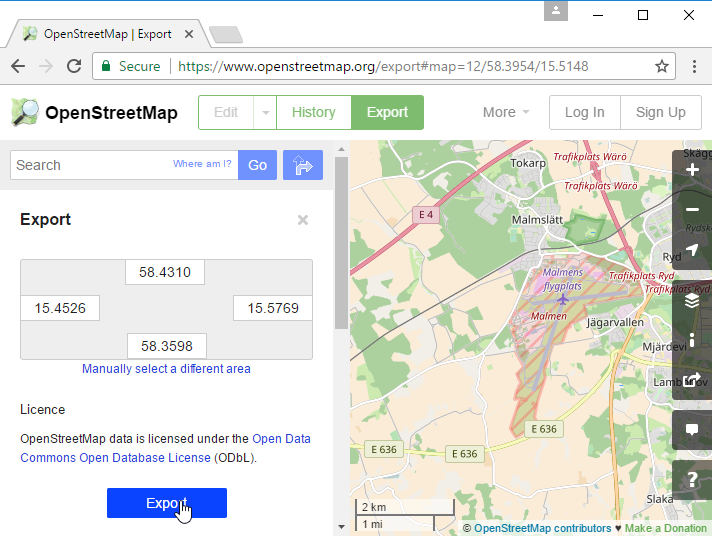Image resolution: width=712 pixels, height=536 pixels.
Task: Click the OpenStreetMap title text
Action: tap(111, 113)
